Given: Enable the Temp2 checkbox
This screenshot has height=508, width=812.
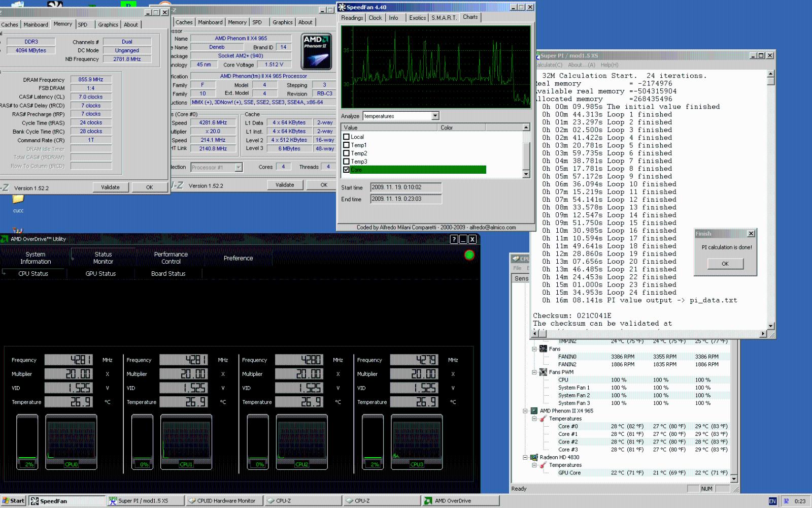Looking at the screenshot, I should (347, 153).
